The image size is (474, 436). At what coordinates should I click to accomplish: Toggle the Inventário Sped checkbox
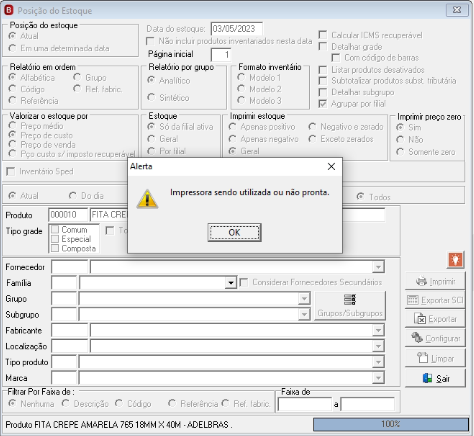(11, 171)
